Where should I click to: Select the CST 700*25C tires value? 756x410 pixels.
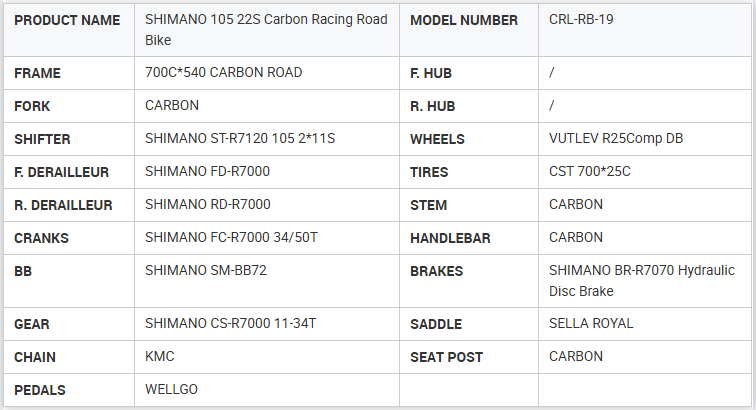590,172
